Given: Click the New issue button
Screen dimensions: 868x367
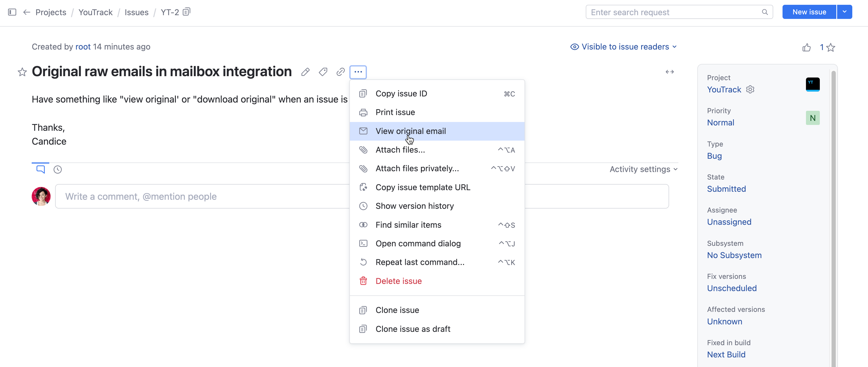Looking at the screenshot, I should (x=809, y=12).
